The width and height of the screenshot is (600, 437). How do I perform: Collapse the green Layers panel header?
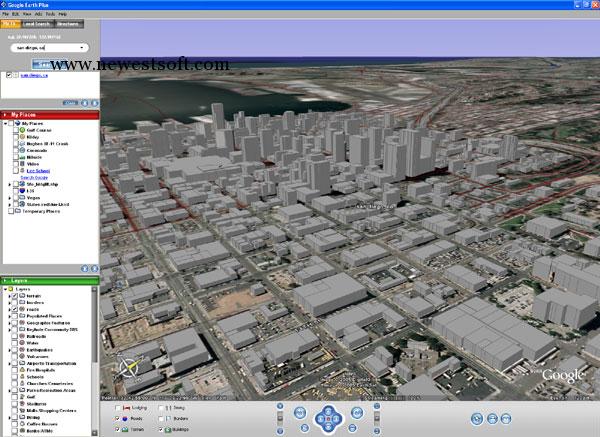coord(50,281)
